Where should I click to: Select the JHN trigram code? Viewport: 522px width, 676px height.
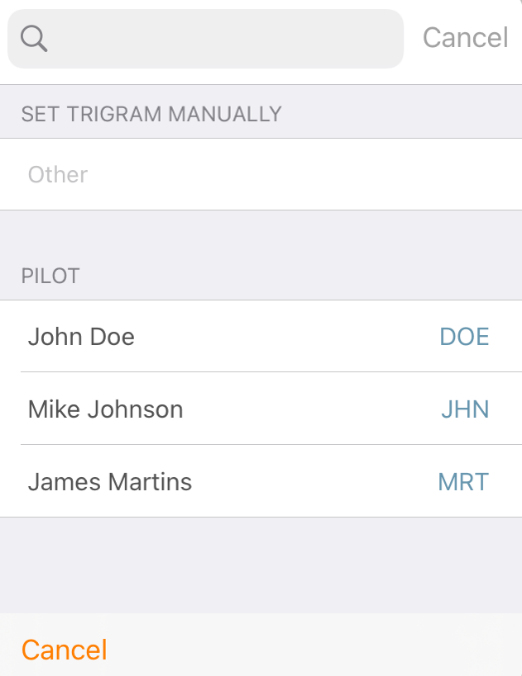465,409
